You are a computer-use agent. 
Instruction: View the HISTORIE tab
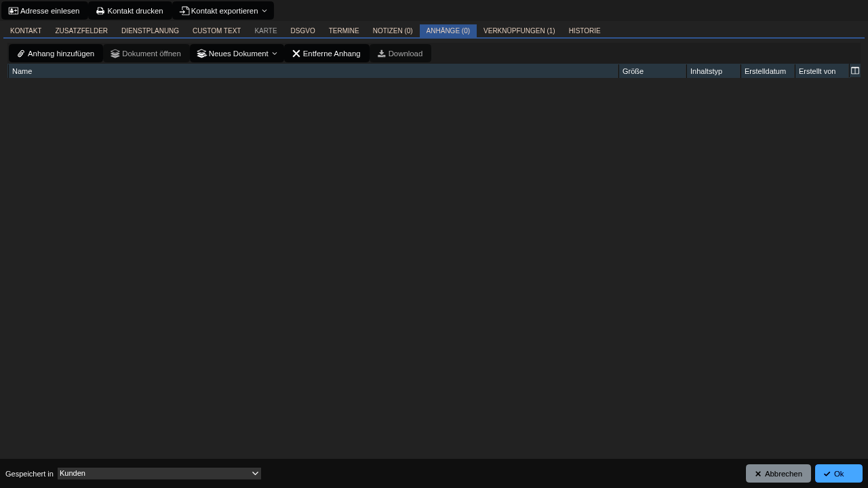585,31
